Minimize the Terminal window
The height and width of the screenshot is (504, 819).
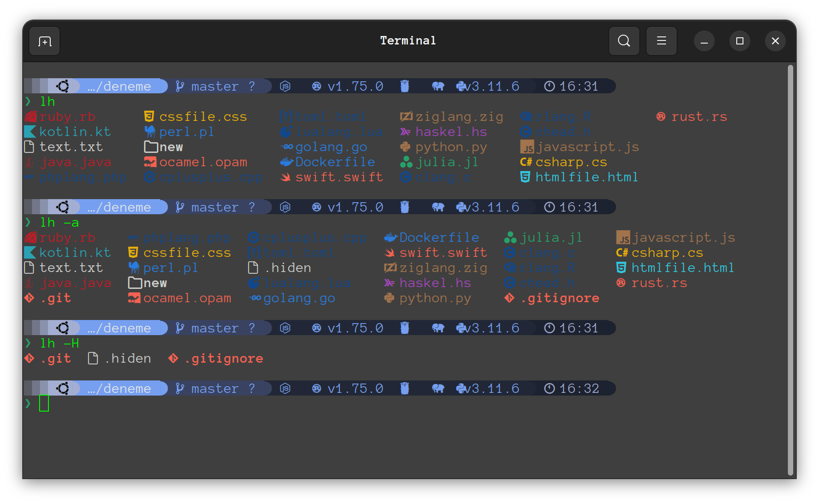(x=704, y=41)
